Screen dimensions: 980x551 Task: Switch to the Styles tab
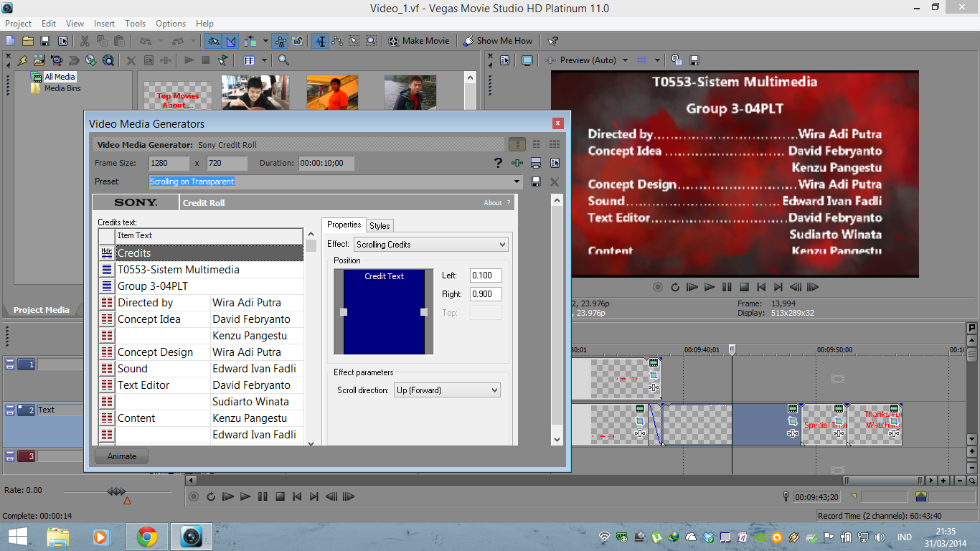(x=380, y=225)
